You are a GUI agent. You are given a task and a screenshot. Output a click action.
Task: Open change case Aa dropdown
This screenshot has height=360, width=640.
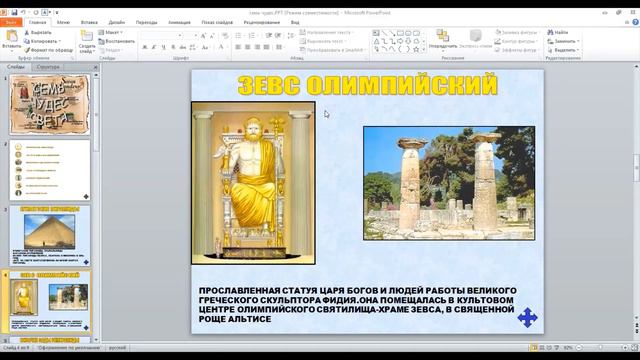205,47
